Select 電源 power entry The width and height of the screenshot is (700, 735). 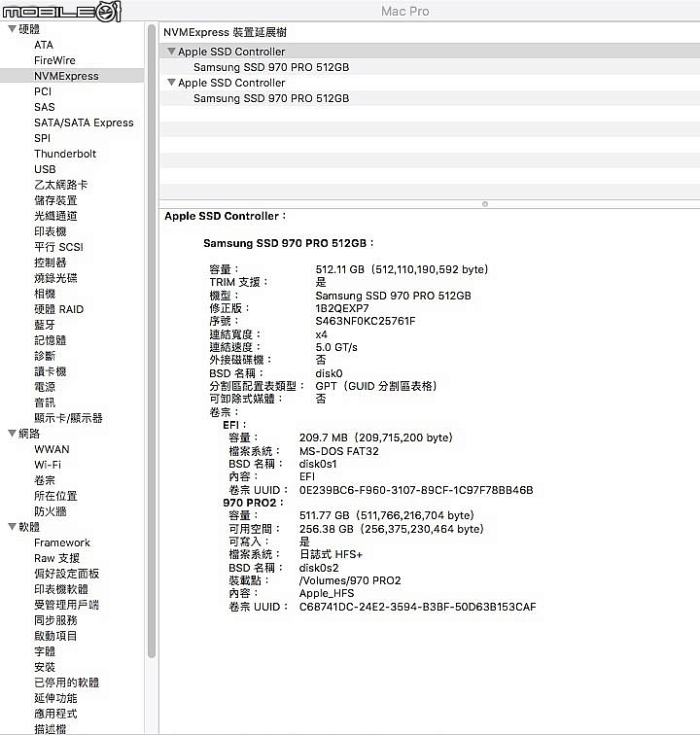pyautogui.click(x=45, y=387)
